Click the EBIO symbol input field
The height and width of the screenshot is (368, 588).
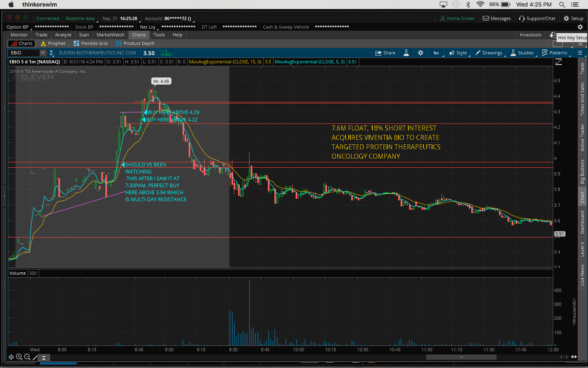(x=24, y=53)
